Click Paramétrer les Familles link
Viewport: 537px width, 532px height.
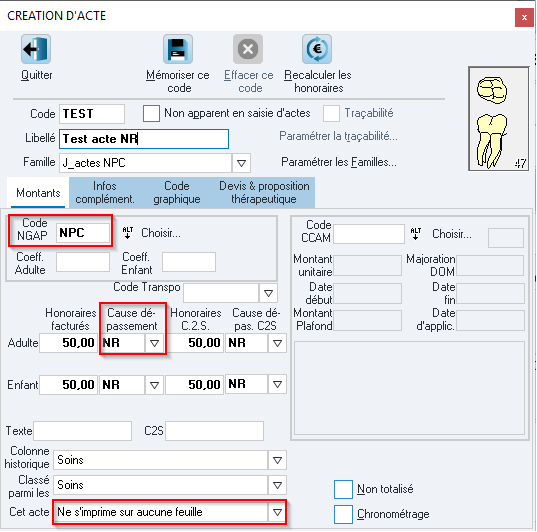(x=339, y=162)
